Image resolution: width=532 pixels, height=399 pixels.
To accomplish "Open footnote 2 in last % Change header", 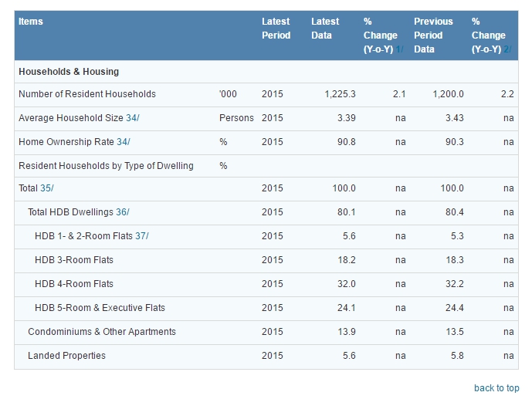I will tap(507, 49).
